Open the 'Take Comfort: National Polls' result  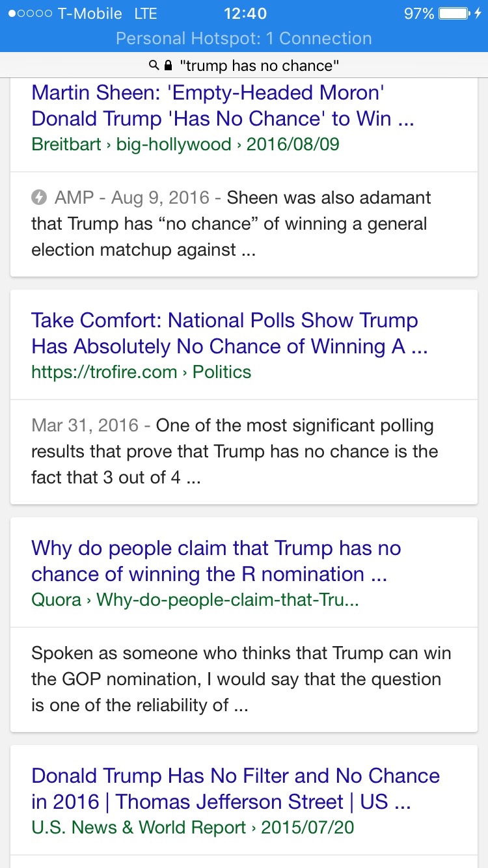229,333
